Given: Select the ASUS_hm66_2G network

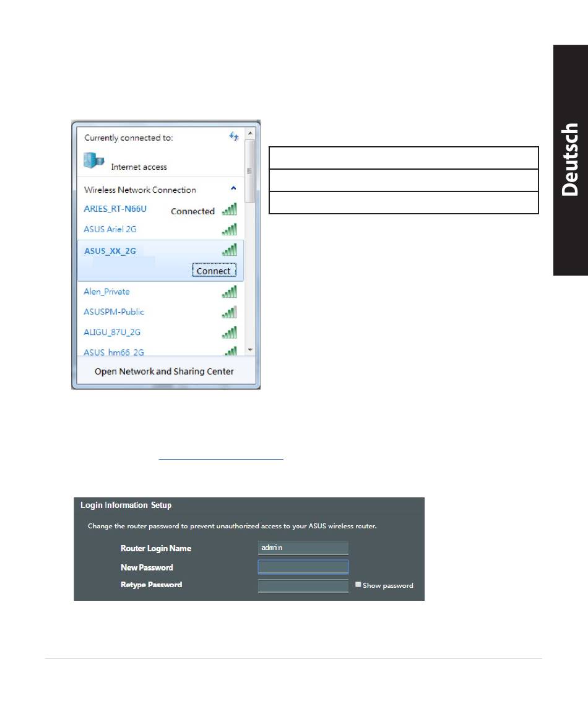Looking at the screenshot, I should click(x=114, y=352).
